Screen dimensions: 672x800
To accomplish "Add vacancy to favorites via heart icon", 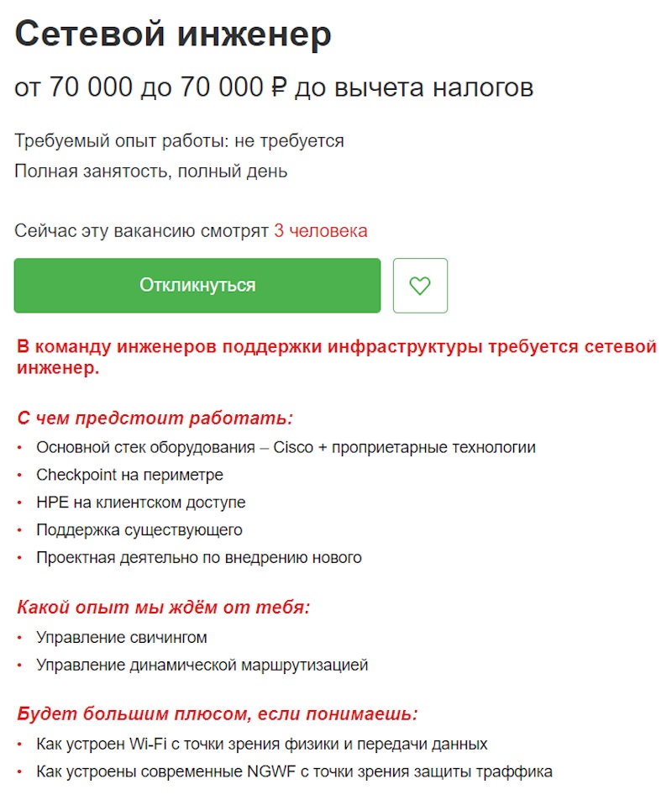I will 420,286.
